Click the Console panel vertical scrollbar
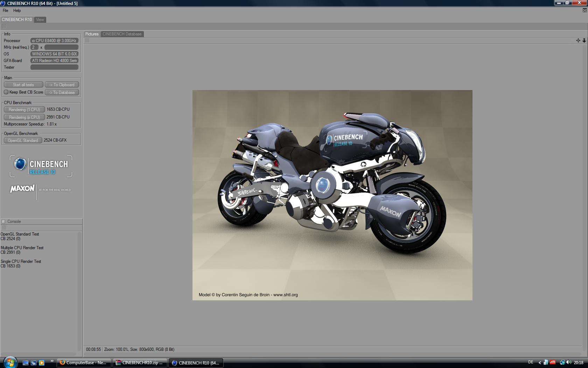The image size is (588, 368). coord(79,291)
